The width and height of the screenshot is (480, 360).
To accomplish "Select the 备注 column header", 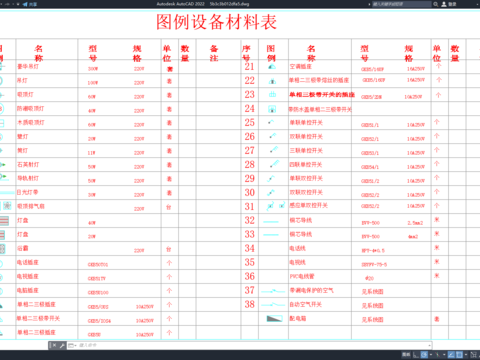I will pyautogui.click(x=214, y=53).
